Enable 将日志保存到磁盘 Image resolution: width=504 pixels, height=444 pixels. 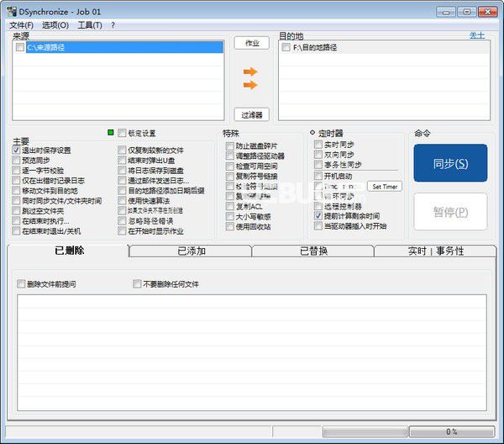[x=122, y=170]
